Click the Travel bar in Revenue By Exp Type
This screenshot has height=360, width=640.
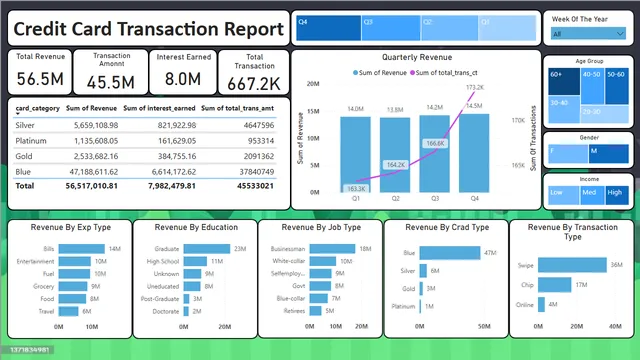(68, 311)
